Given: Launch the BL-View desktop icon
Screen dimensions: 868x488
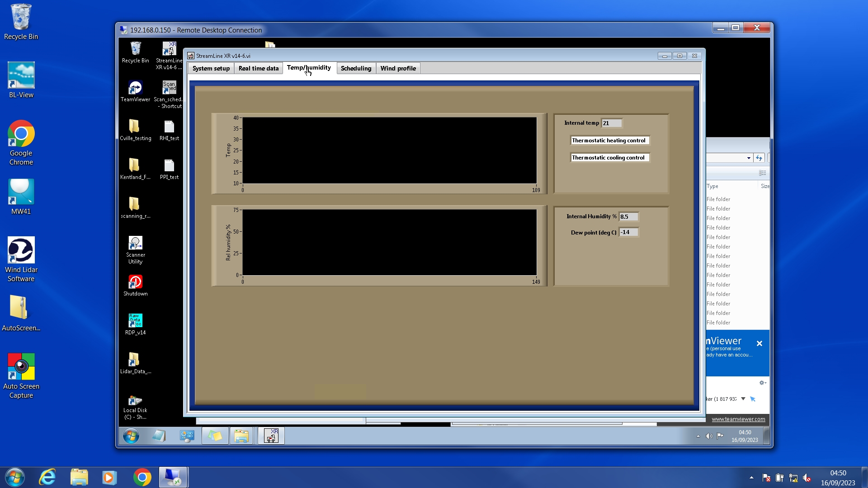Looking at the screenshot, I should 21,75.
